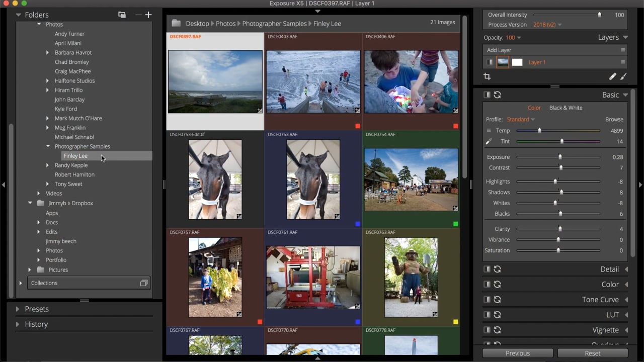Screen dimensions: 644x362
Task: Open the Profile Standard dropdown
Action: pos(521,120)
